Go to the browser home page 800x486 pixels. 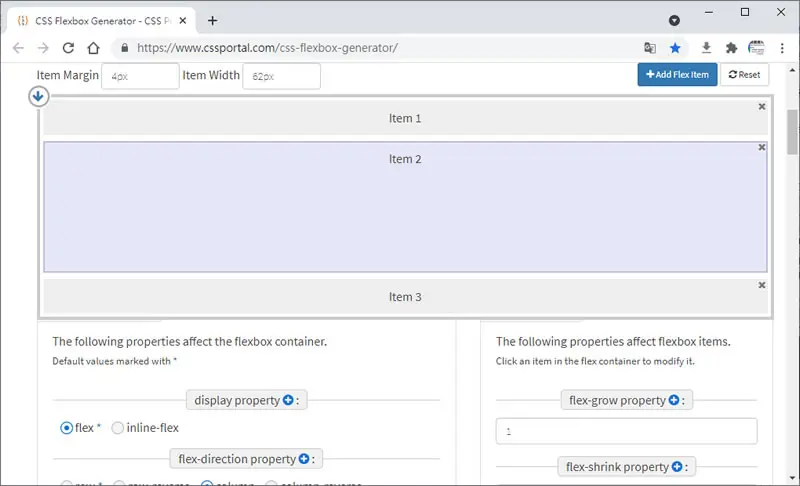click(x=93, y=48)
